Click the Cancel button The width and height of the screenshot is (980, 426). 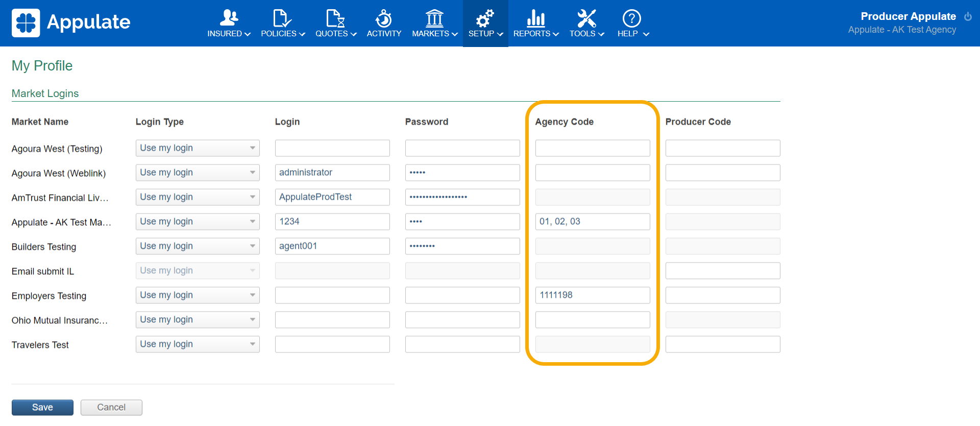click(111, 407)
